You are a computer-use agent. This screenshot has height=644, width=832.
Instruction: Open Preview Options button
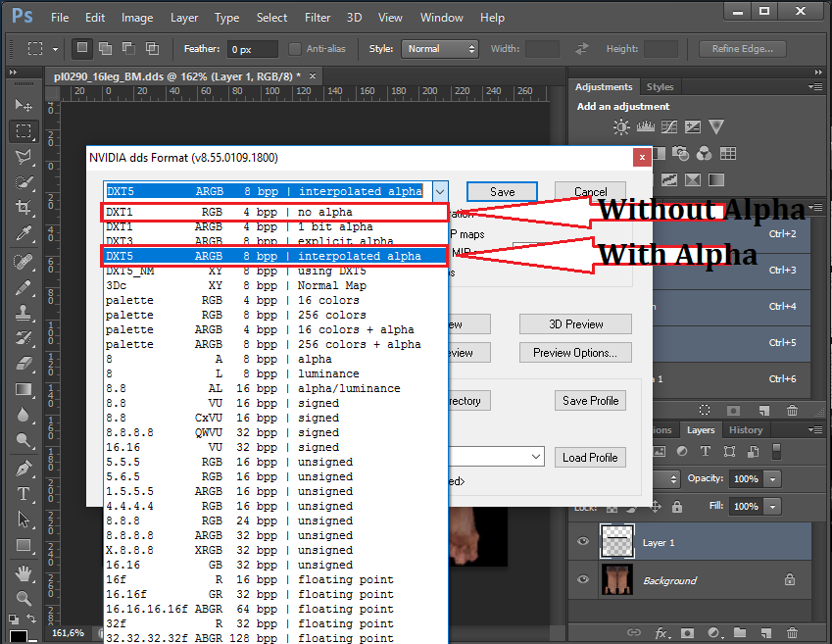[x=575, y=353]
